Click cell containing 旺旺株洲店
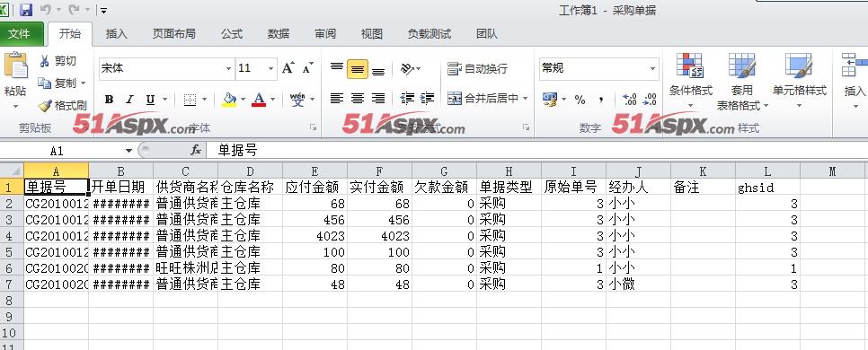This screenshot has width=868, height=350. (185, 268)
